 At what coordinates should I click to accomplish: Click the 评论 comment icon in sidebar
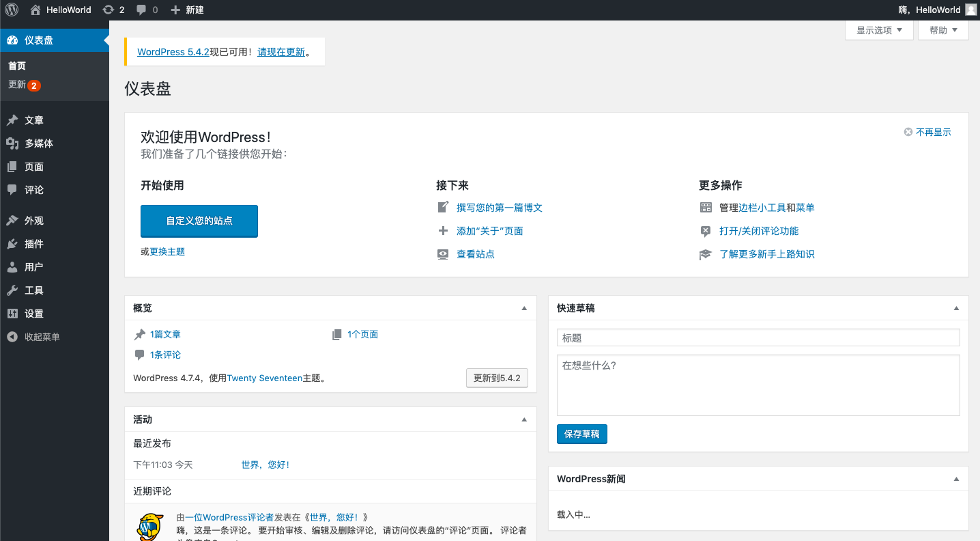(x=12, y=190)
